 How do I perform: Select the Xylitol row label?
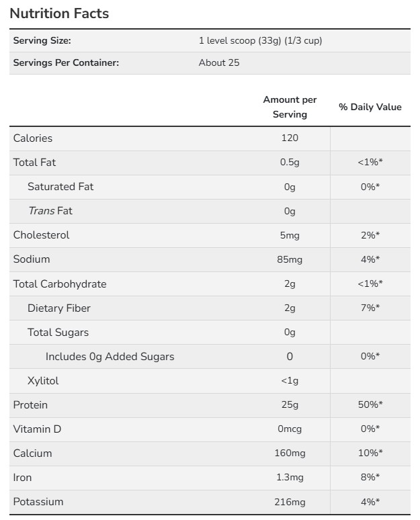coord(43,380)
